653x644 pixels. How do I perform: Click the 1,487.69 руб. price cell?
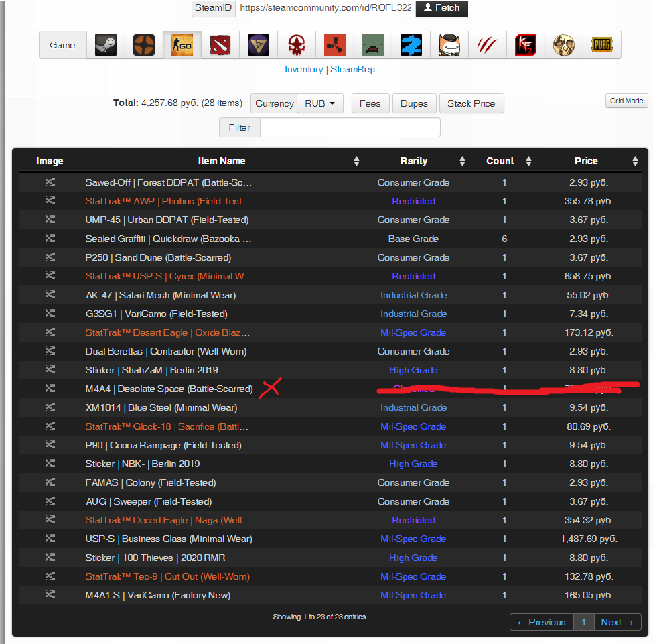[589, 539]
